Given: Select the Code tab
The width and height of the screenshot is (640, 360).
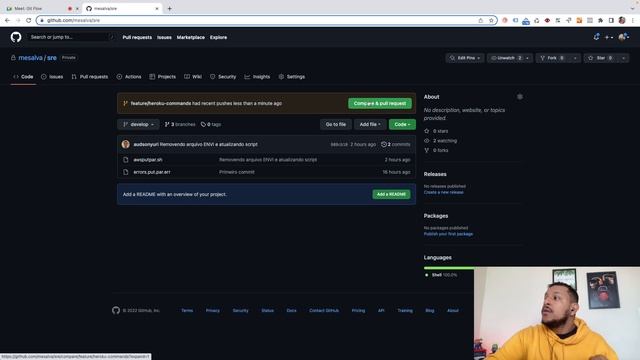Looking at the screenshot, I should (23, 77).
